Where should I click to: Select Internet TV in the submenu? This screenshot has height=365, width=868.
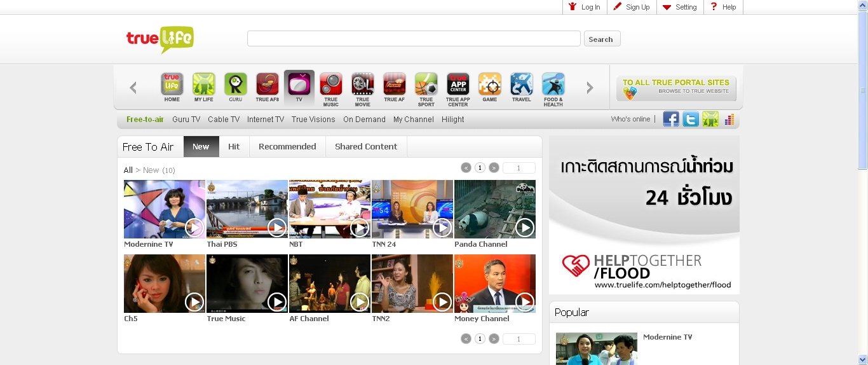[266, 120]
